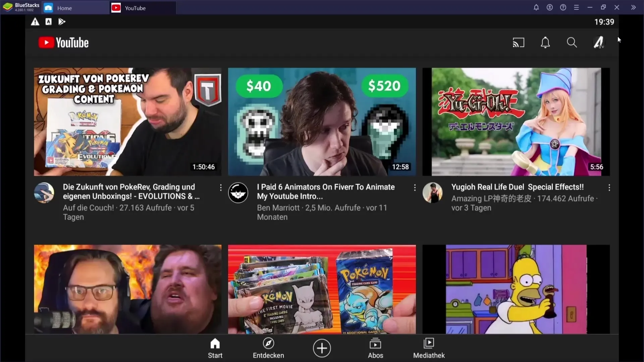Play Yu-Gi-Oh Dark Magician Girl thumbnail
This screenshot has width=644, height=362.
tap(516, 122)
